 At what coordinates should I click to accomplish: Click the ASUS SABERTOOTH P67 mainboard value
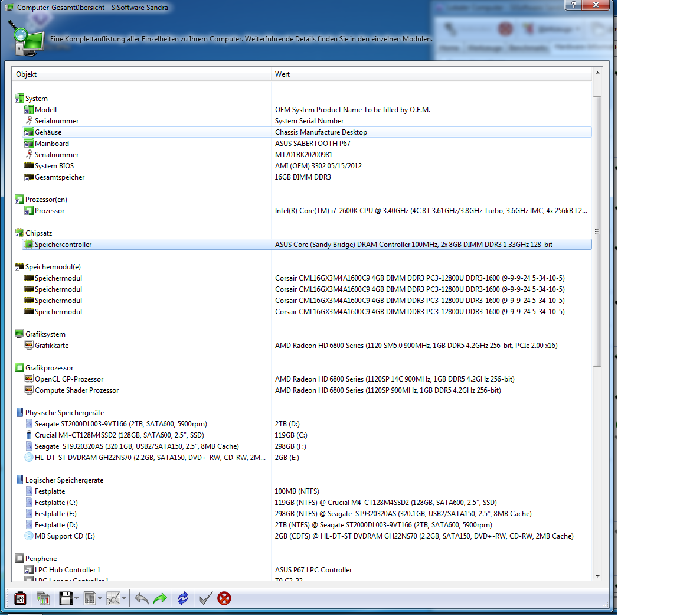[312, 144]
